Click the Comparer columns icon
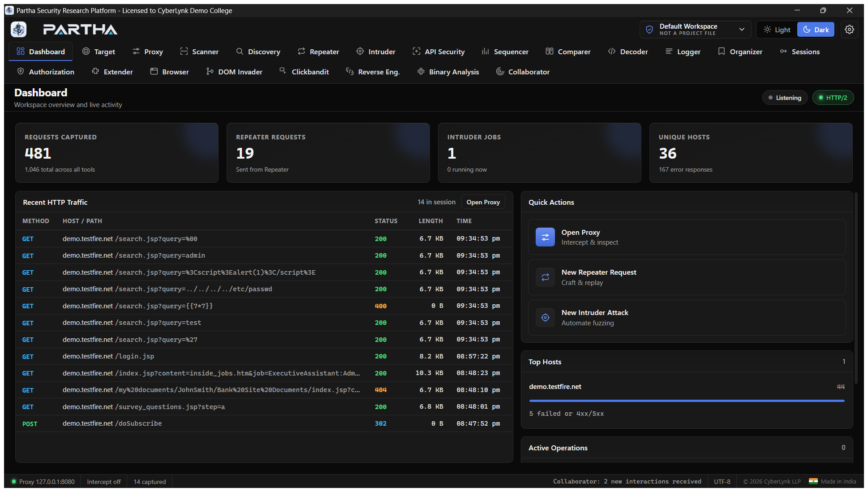The image size is (868, 492). pyautogui.click(x=550, y=51)
